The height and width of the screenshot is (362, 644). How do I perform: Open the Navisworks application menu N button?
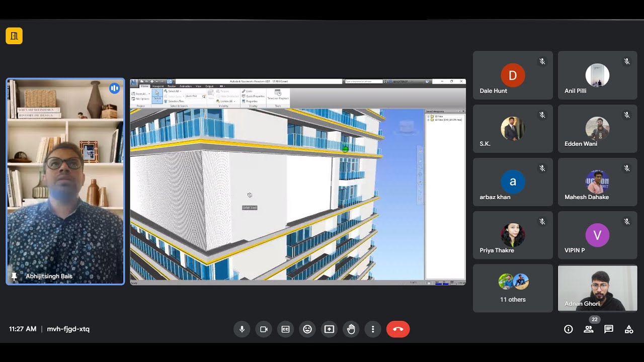[134, 82]
